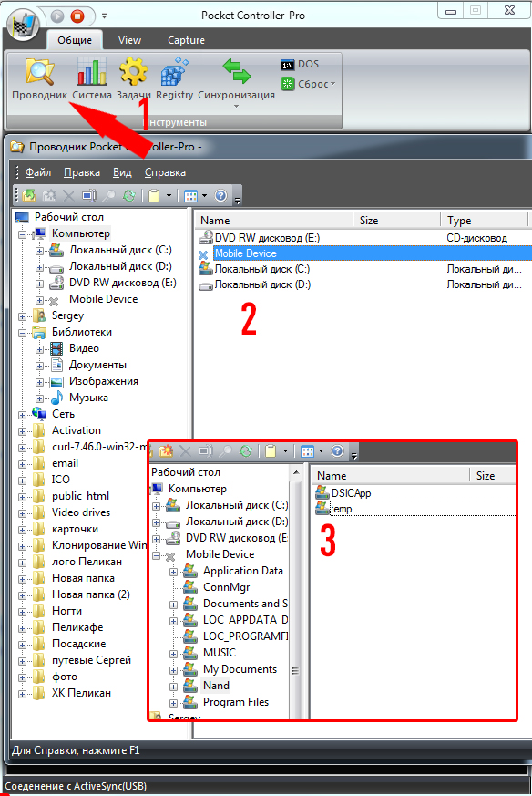532x796 pixels.
Task: Expand the Sergey tree node
Action: point(22,316)
